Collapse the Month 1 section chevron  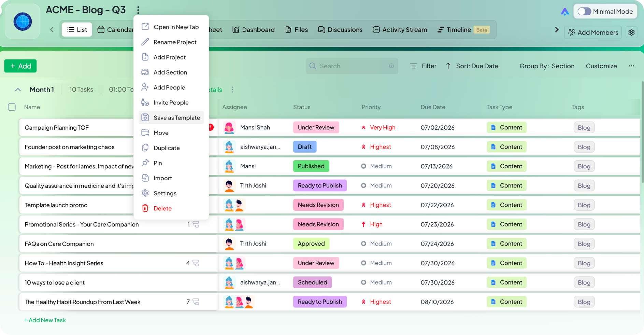[x=18, y=90]
